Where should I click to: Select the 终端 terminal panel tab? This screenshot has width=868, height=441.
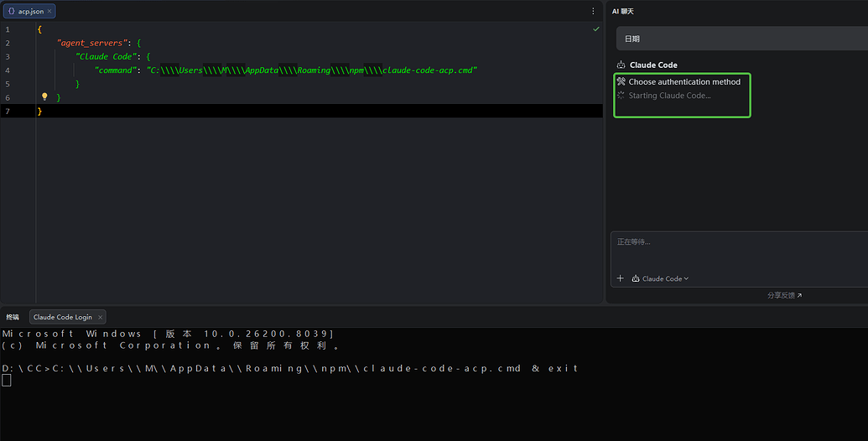13,317
